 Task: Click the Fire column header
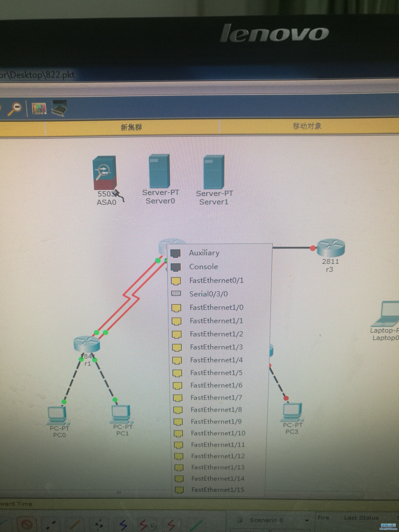tap(323, 518)
